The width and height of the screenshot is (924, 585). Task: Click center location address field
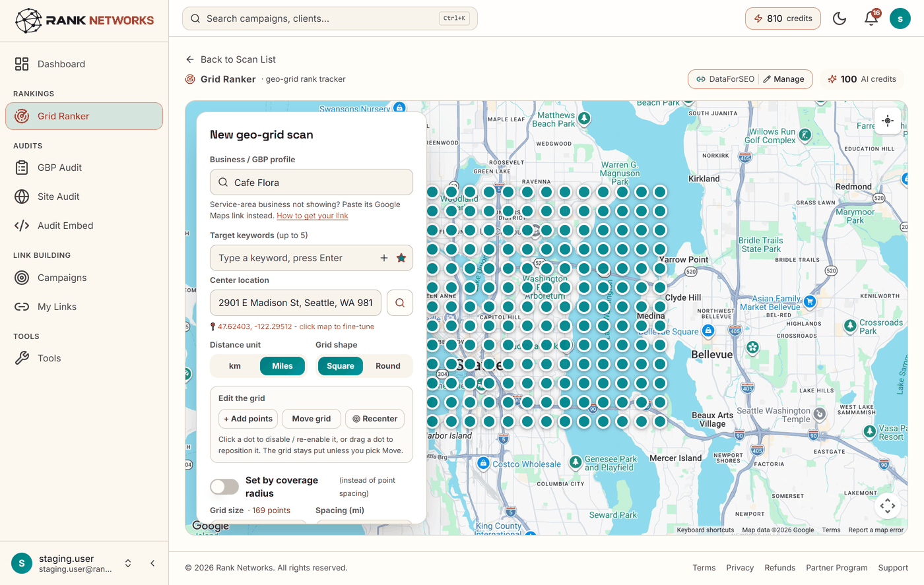click(x=296, y=303)
